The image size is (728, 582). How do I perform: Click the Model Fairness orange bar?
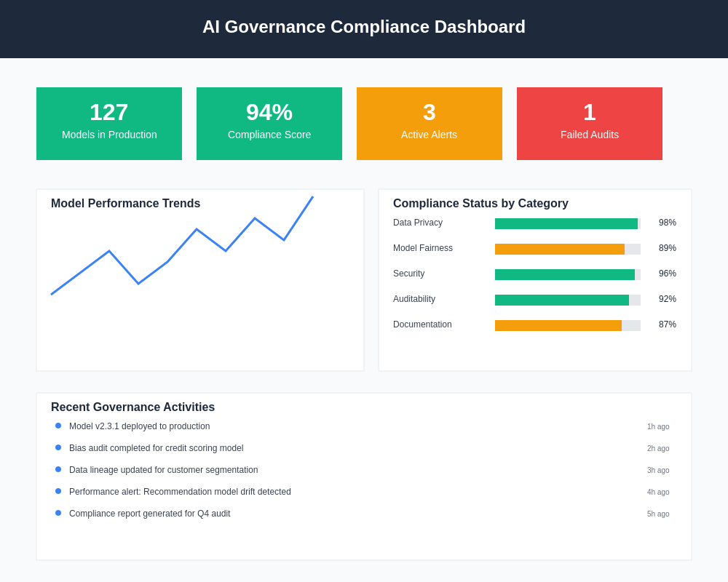[560, 249]
